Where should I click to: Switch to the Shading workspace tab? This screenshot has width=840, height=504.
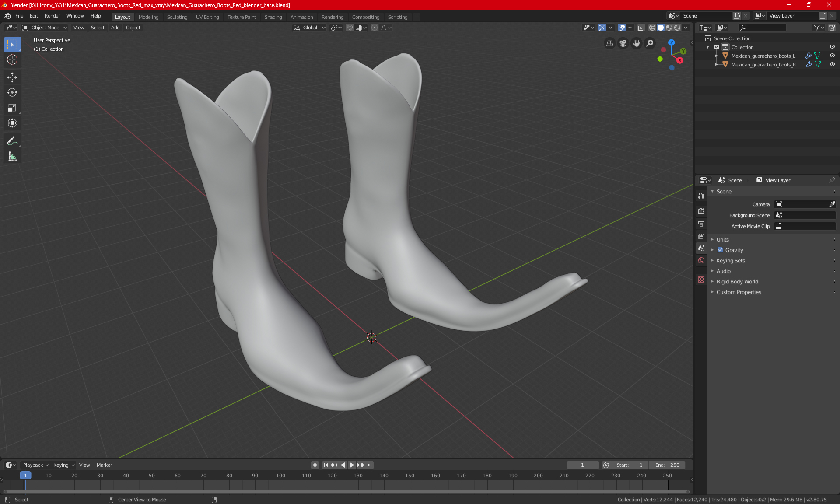point(273,17)
